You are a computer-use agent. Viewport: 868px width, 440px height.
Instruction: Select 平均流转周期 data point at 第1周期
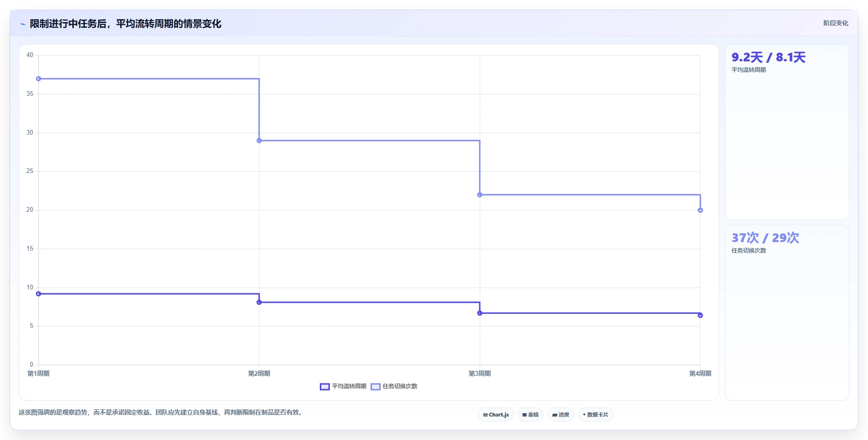tap(39, 294)
